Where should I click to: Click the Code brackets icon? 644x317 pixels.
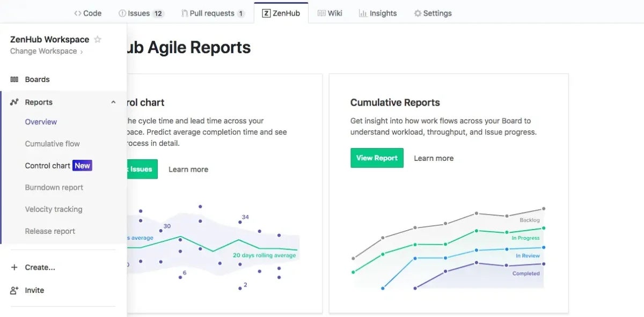(x=78, y=13)
